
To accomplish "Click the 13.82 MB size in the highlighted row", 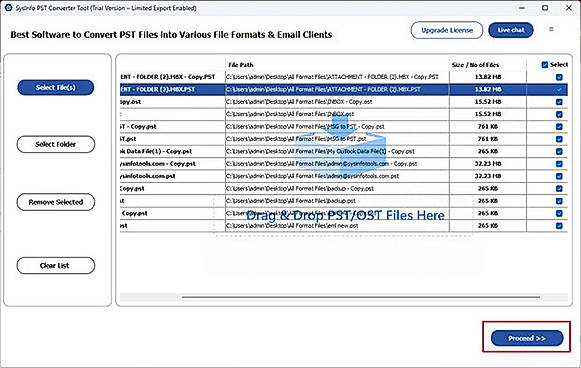I will point(488,89).
